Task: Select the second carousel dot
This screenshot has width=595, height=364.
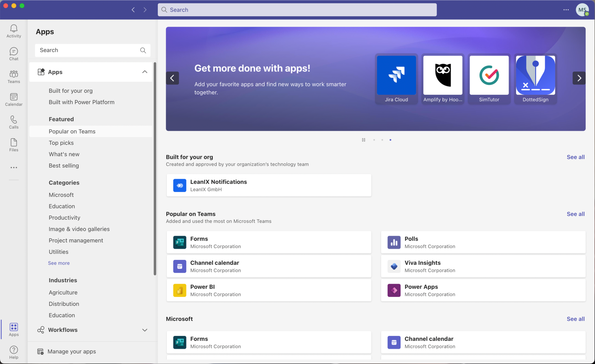Action: coord(382,140)
